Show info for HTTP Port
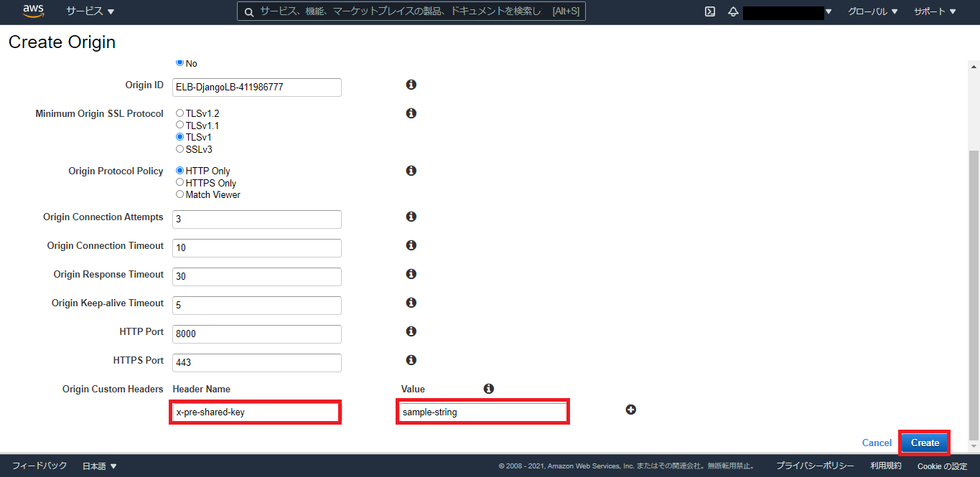The image size is (980, 477). (x=411, y=331)
